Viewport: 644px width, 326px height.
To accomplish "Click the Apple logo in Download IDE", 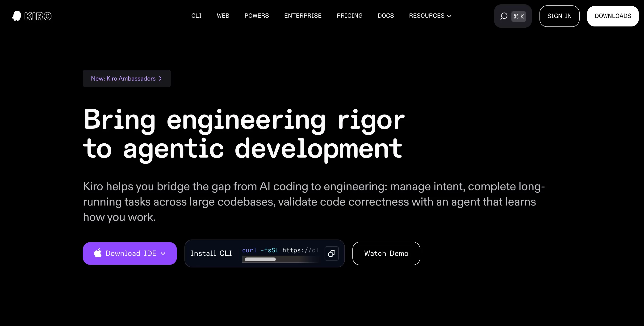I will 98,253.
